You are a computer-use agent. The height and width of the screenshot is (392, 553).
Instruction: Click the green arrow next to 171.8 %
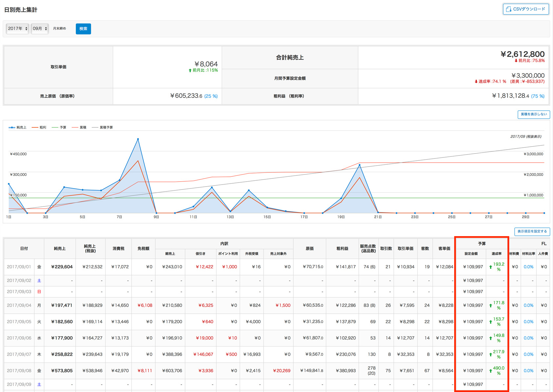[491, 305]
